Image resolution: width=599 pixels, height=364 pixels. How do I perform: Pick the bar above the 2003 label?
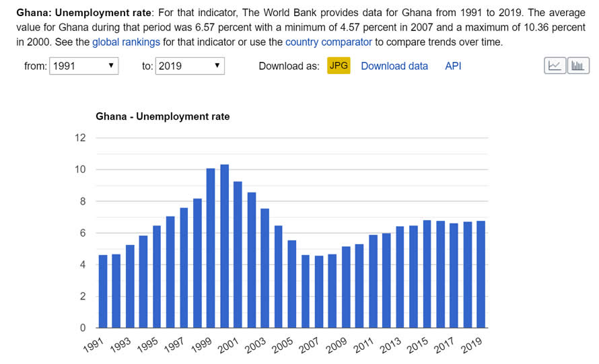[x=265, y=268]
